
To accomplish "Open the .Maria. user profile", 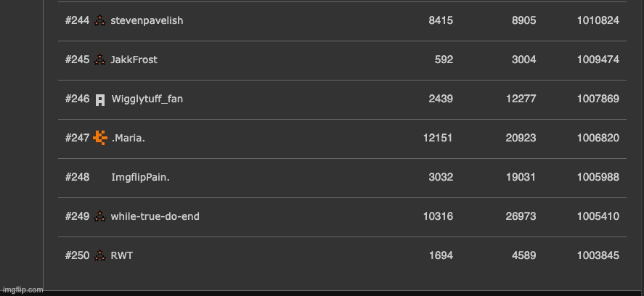I will (x=128, y=138).
